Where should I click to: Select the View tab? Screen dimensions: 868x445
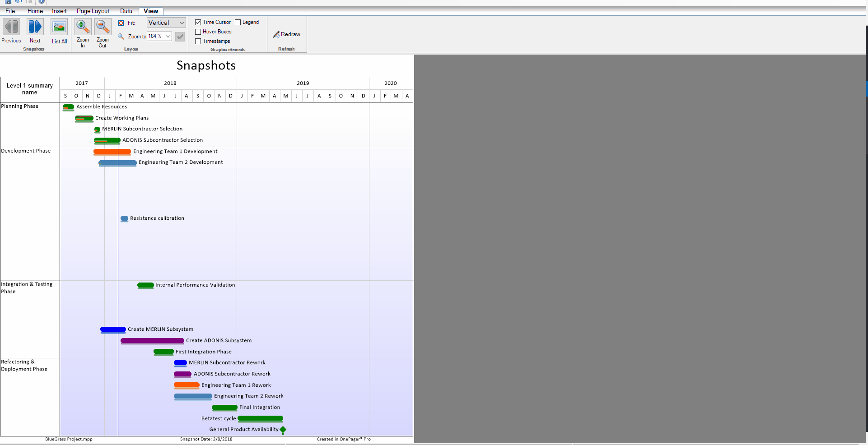[151, 11]
